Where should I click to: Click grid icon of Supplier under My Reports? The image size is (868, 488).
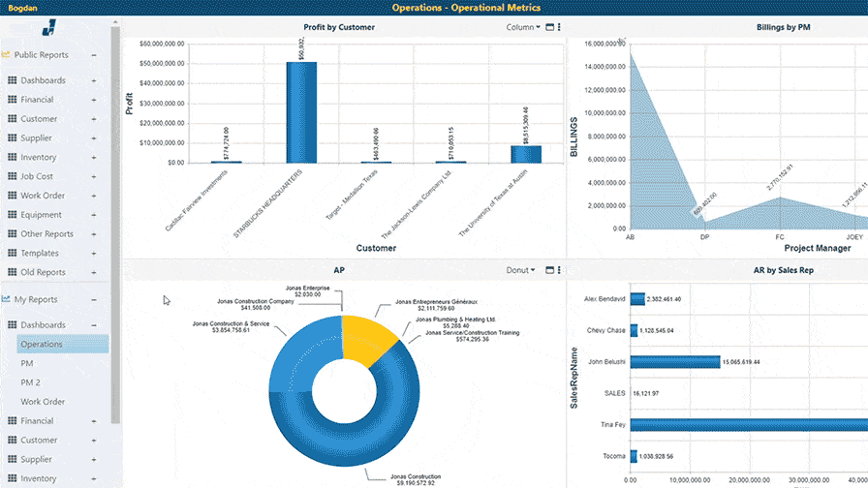(x=13, y=459)
